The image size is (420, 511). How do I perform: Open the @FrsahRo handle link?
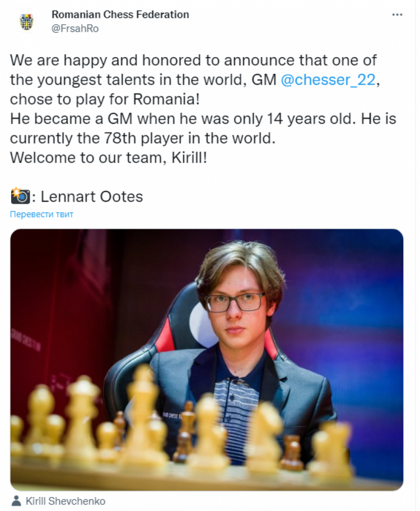(x=74, y=29)
